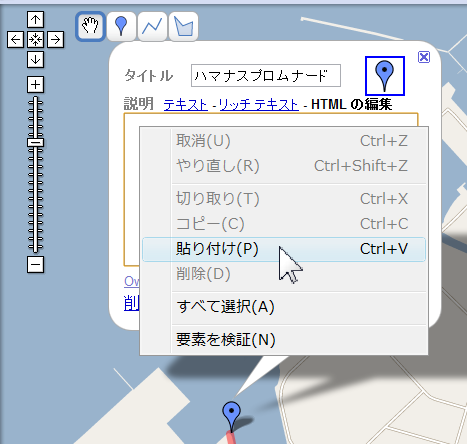Choose 貼り付け(P) from context menu
The width and height of the screenshot is (467, 444).
[284, 249]
